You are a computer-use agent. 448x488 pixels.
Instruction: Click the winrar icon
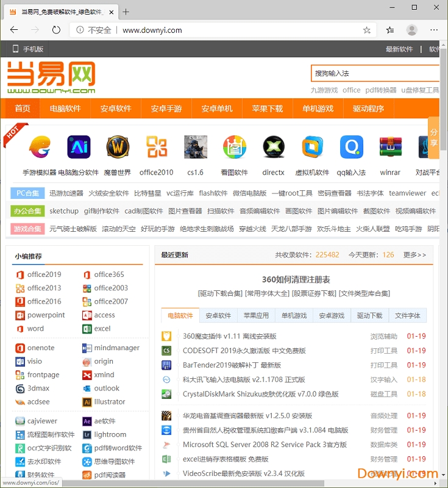[390, 148]
